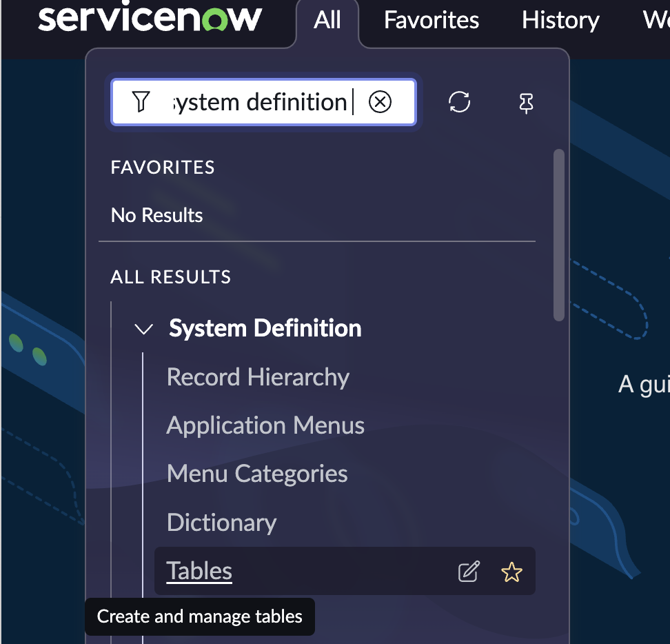Screen dimensions: 670x644
Task: Open the All menu tab
Action: point(327,21)
